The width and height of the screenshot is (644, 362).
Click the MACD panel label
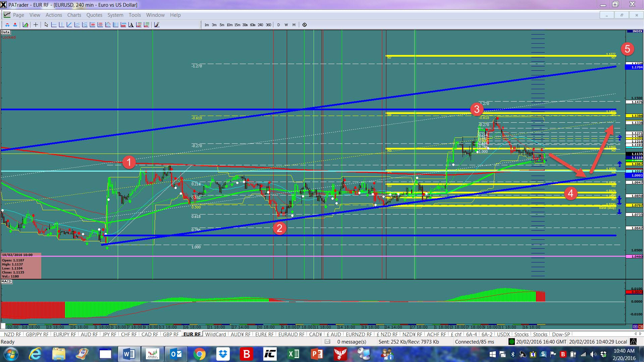(6, 282)
